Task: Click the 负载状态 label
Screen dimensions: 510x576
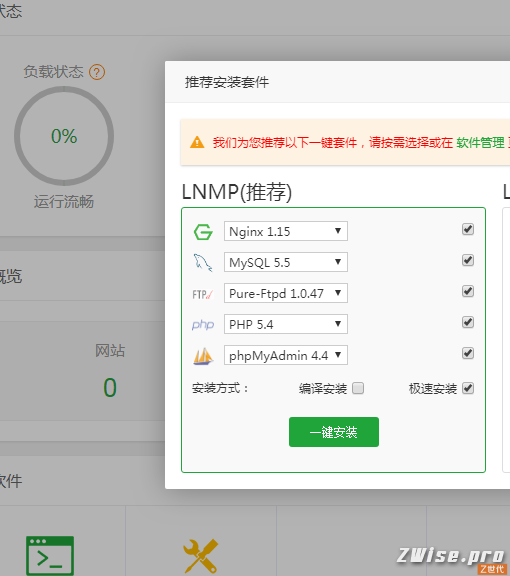Action: point(54,72)
